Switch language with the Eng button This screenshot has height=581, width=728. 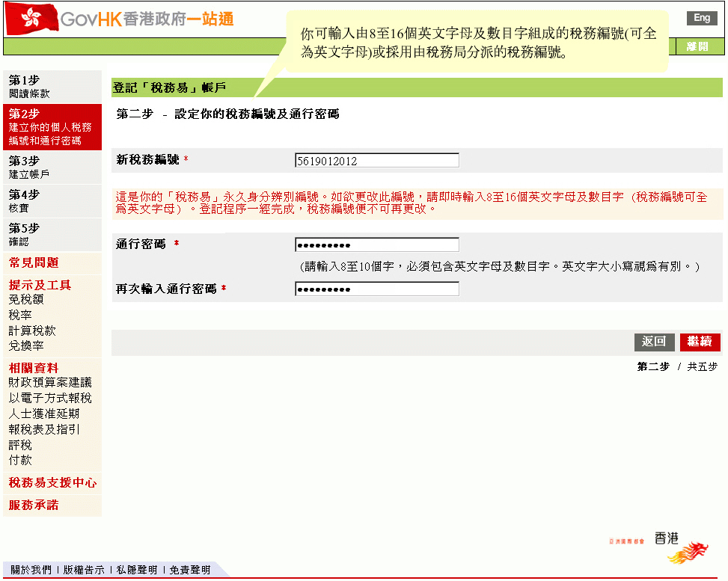click(x=701, y=18)
